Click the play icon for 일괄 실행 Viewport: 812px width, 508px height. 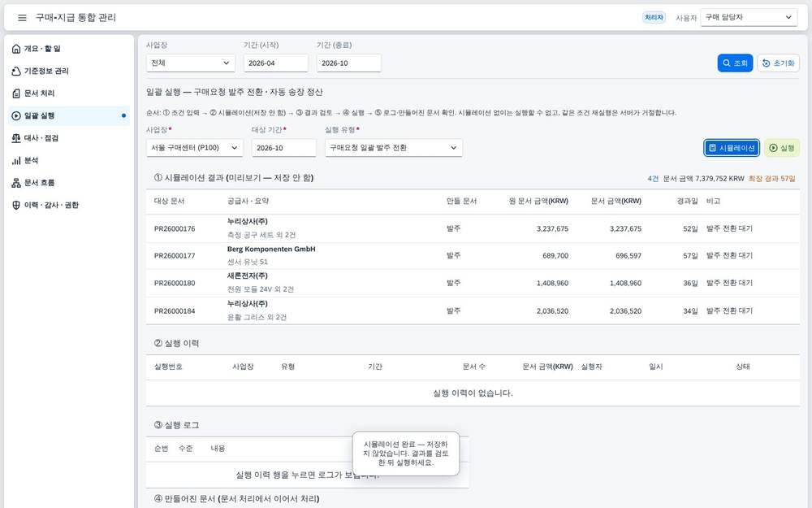tap(16, 115)
